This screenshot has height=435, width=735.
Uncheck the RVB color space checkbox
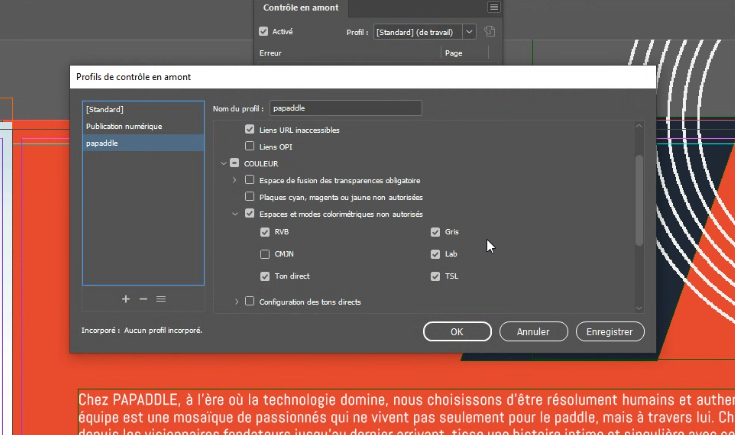(x=265, y=232)
